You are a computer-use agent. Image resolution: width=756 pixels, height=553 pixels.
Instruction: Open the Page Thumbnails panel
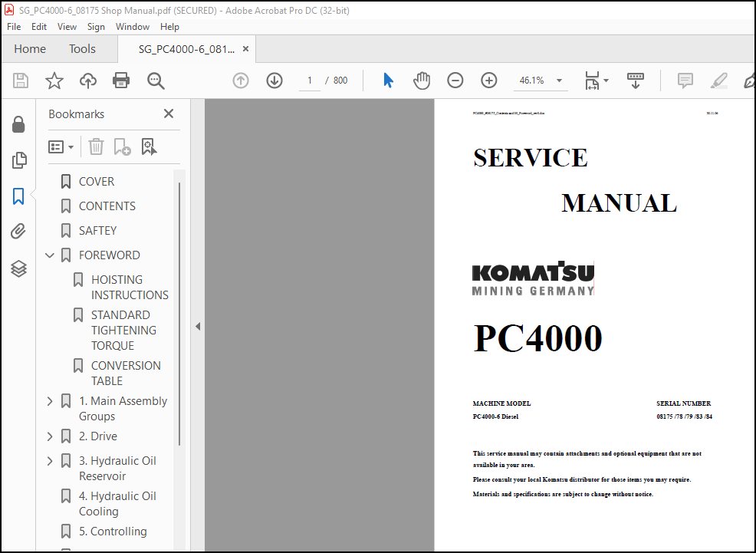point(19,160)
